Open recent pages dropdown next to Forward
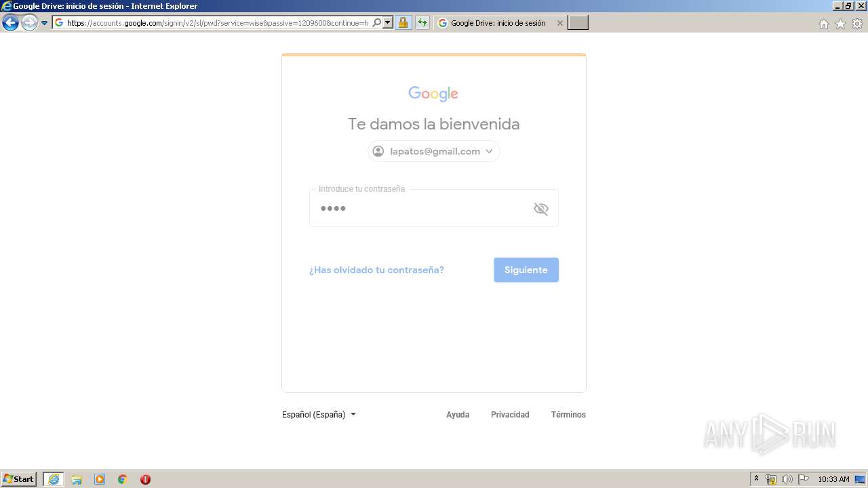 45,23
